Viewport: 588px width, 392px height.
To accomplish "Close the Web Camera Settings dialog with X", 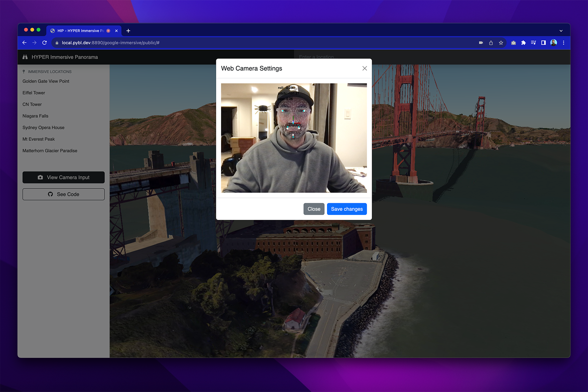I will point(365,68).
